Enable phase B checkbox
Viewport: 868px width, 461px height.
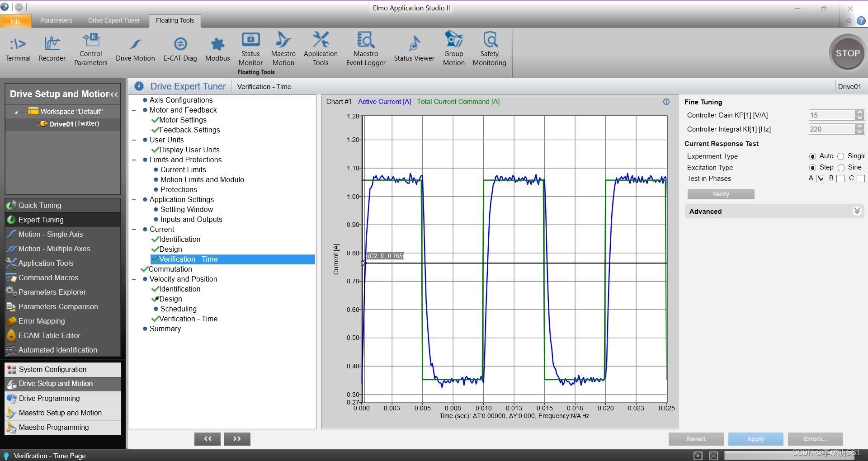[840, 179]
